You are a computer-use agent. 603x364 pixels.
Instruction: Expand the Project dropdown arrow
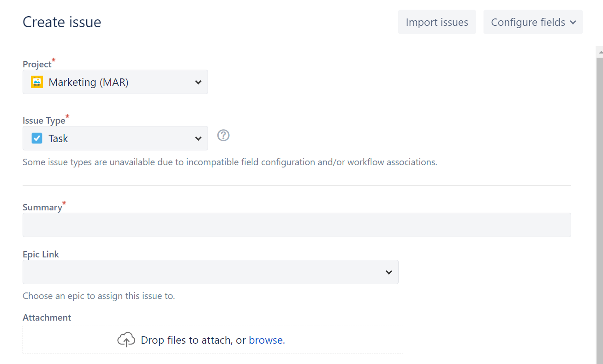[x=198, y=83]
